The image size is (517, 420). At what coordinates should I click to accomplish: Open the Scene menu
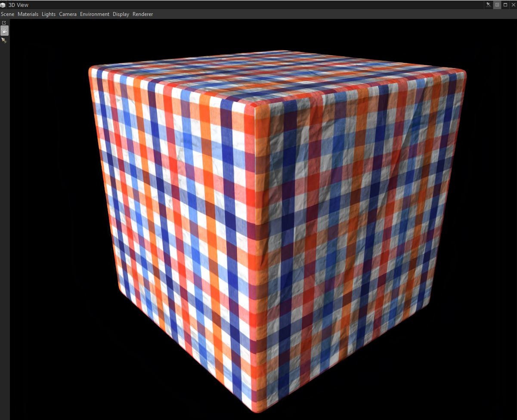(7, 14)
